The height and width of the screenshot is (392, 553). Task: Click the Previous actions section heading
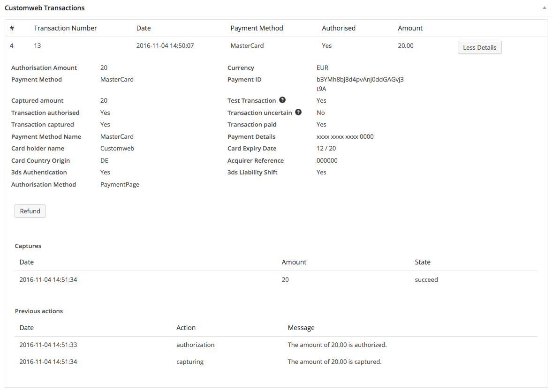tap(39, 311)
